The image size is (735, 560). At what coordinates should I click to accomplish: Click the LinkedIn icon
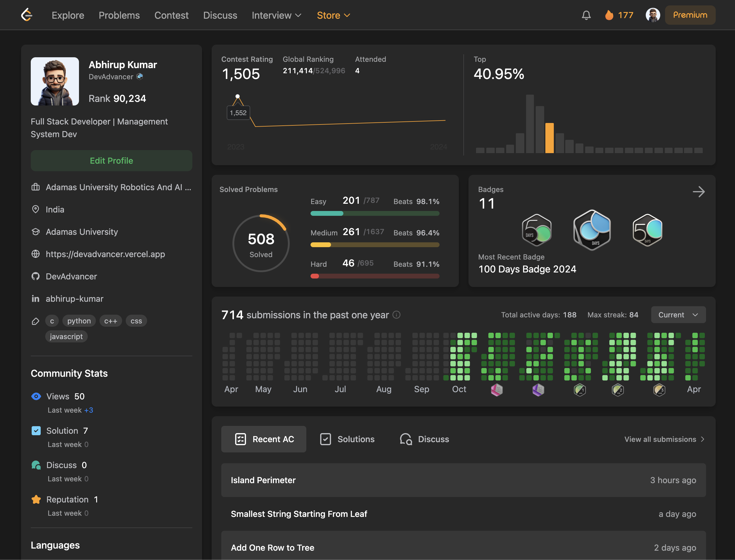coord(35,299)
